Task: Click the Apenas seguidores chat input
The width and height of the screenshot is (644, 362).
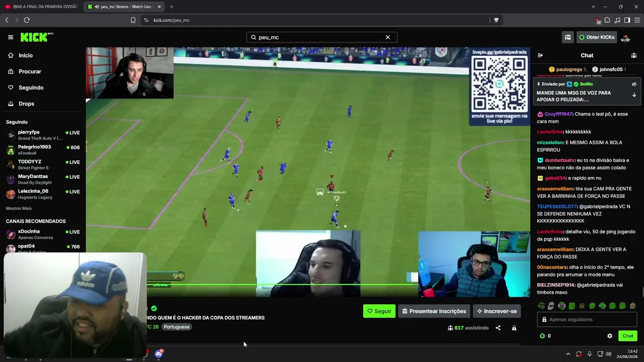Action: click(x=587, y=319)
